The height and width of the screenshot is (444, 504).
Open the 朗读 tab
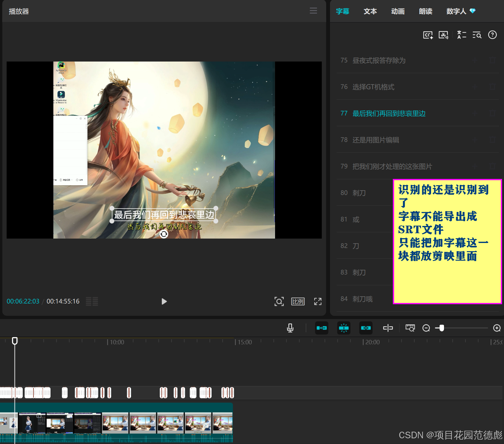pos(426,11)
